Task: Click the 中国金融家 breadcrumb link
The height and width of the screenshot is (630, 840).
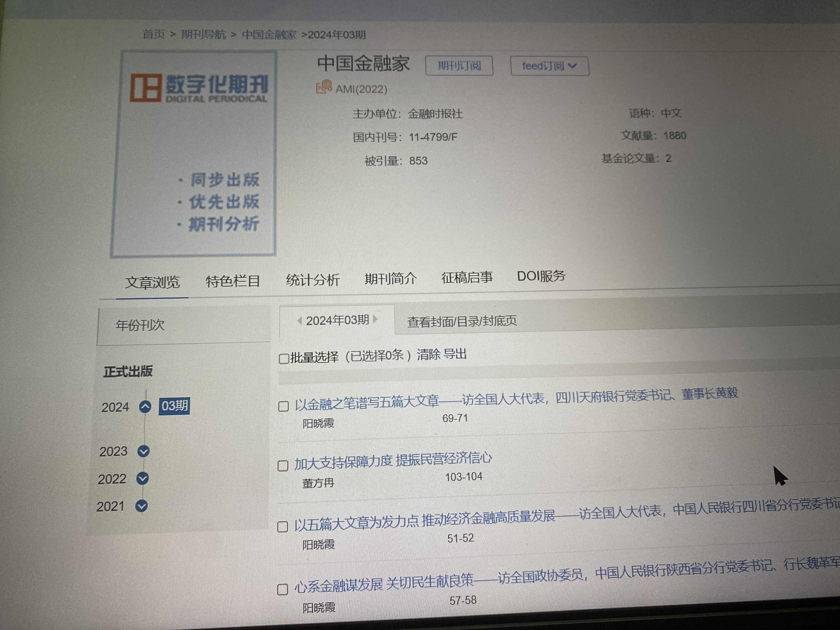Action: click(269, 35)
